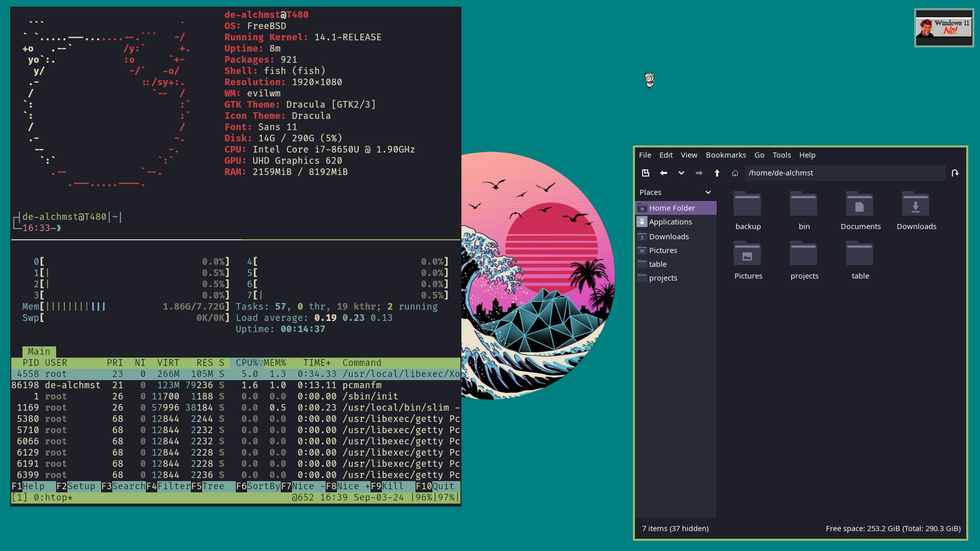Click the /home/de-alchmst path field

844,173
